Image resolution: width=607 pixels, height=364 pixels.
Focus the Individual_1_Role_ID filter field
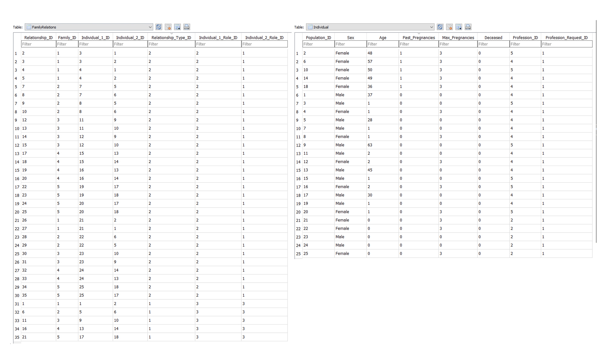tap(218, 44)
